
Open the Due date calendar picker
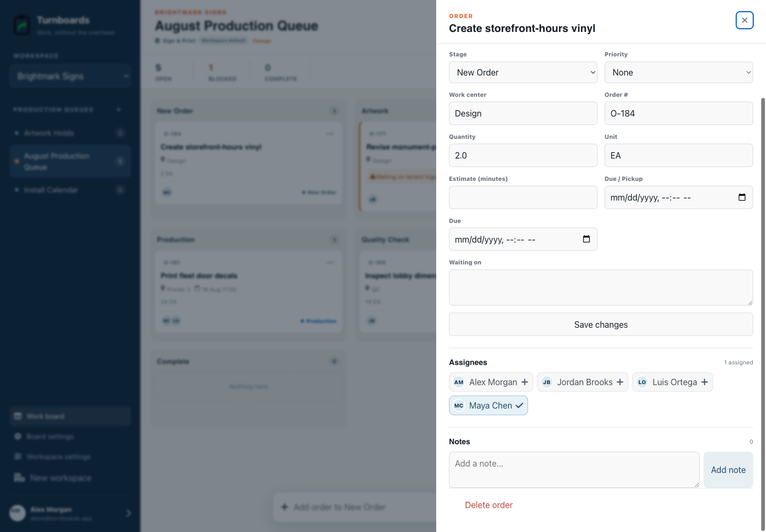coord(586,239)
